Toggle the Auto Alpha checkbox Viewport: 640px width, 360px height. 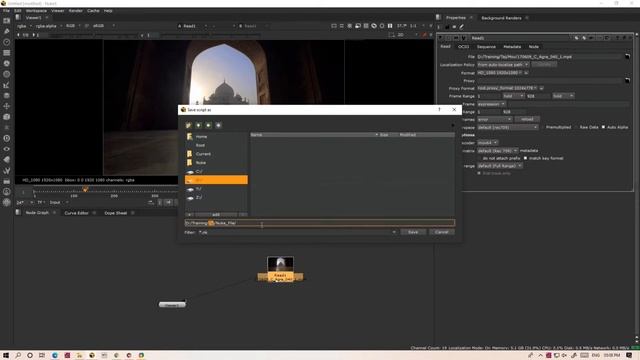pyautogui.click(x=603, y=127)
